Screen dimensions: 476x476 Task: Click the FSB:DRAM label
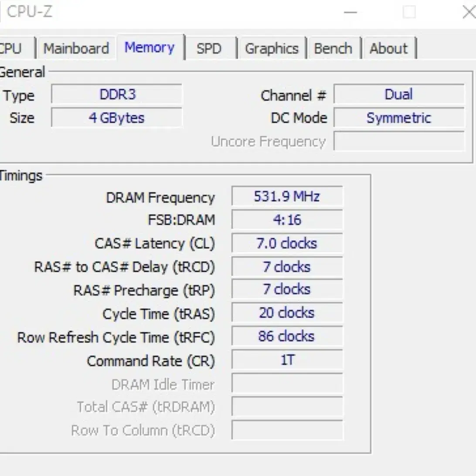point(181,220)
